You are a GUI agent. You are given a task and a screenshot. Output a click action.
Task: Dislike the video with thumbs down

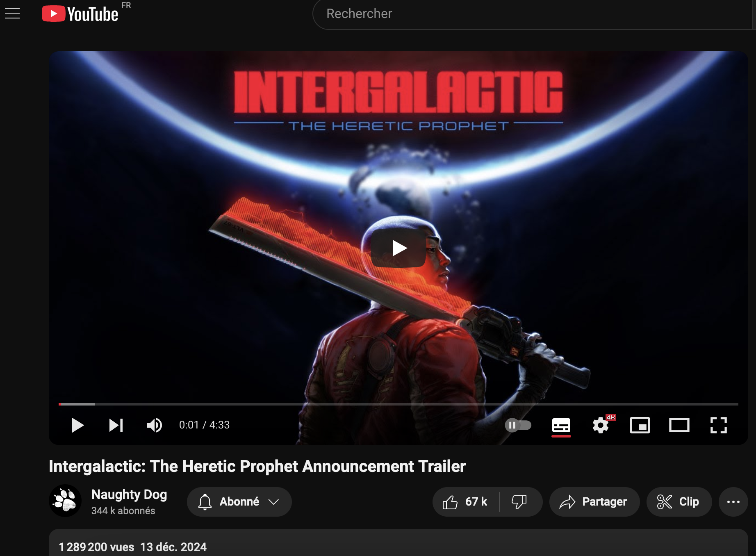coord(519,502)
